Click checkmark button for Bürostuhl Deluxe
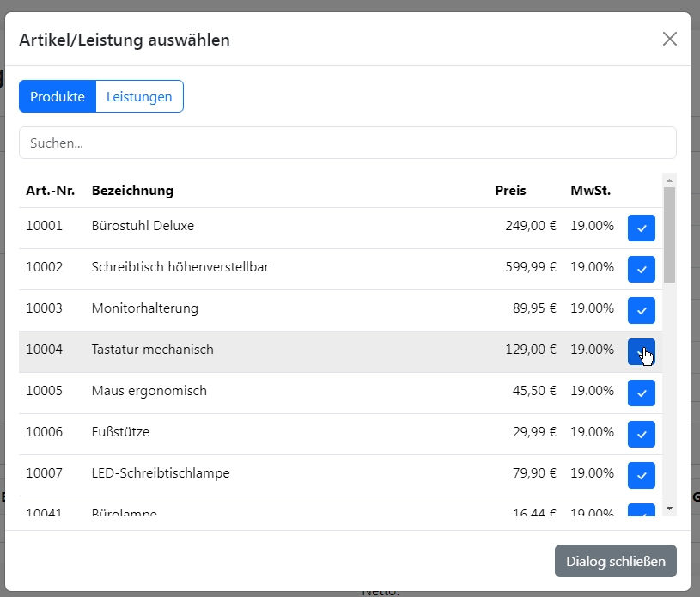 [x=641, y=228]
